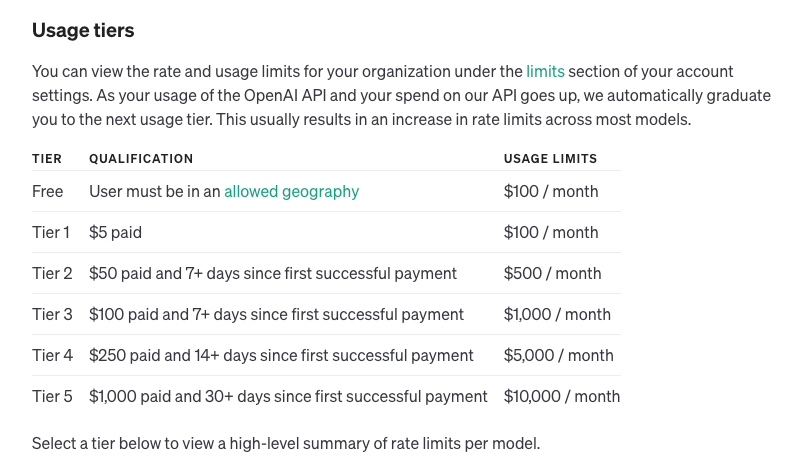Click the "$1,000 paid and 30+ days" qualification
This screenshot has width=808, height=471.
coord(288,396)
